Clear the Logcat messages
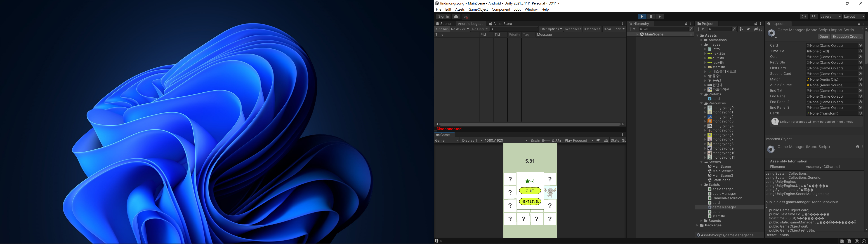868x244 pixels. click(x=607, y=29)
